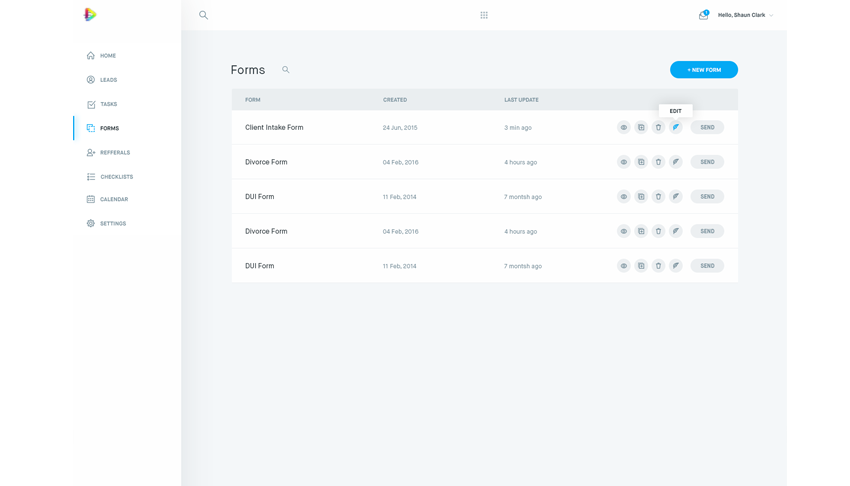Click the edit icon on the first DUI Form
850x486 pixels.
point(676,197)
